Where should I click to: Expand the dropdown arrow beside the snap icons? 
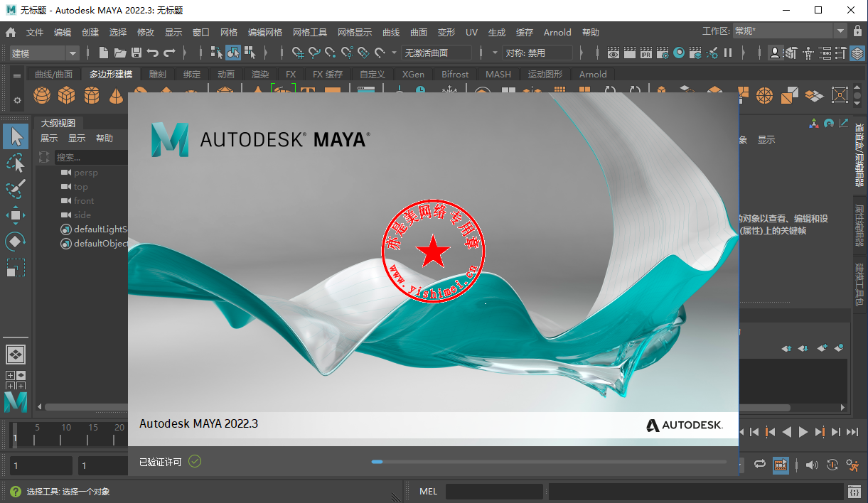click(x=395, y=53)
